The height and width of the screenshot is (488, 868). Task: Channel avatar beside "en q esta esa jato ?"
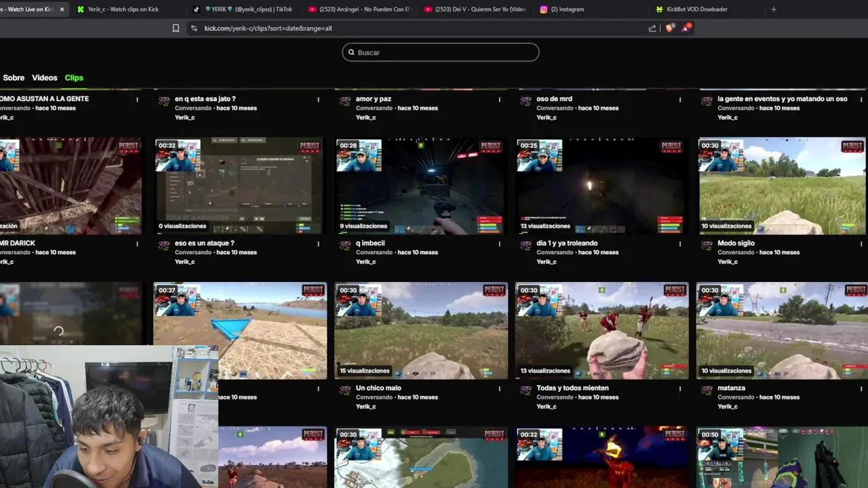tap(163, 101)
